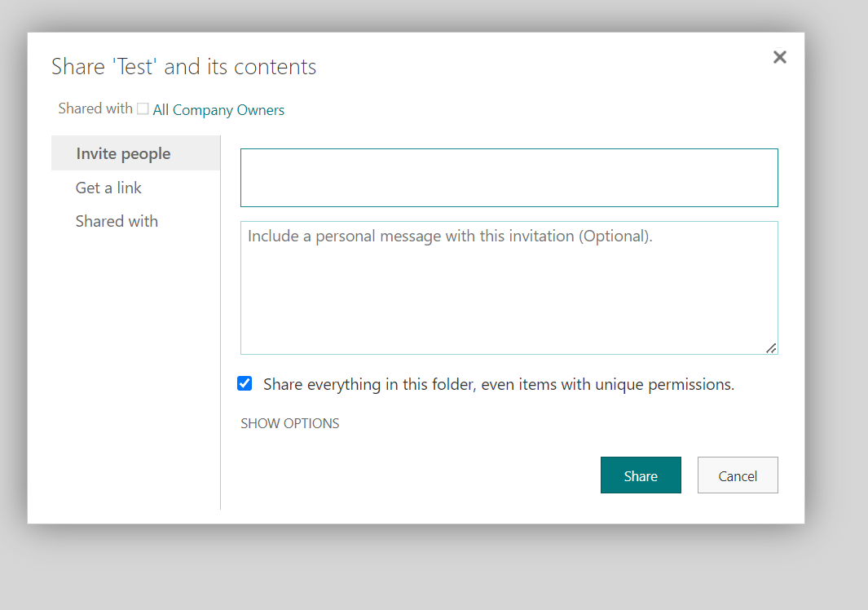Screen dimensions: 868x610
Task: Focus the invite names input box
Action: [509, 178]
